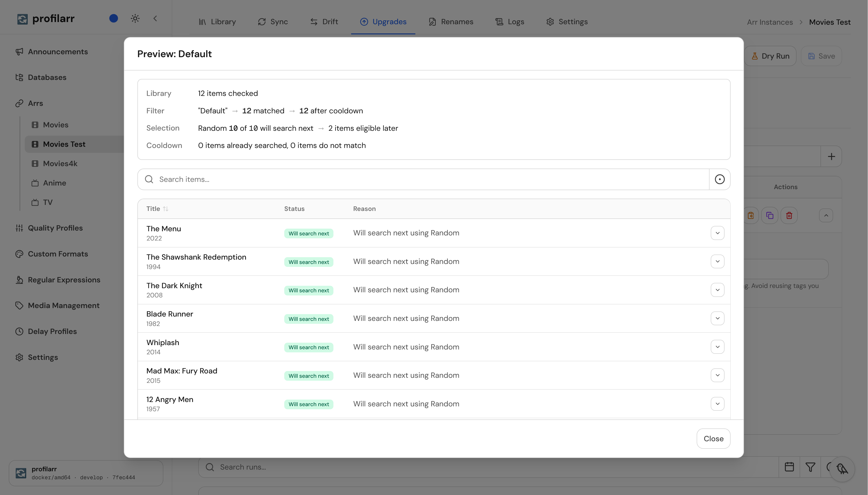Click the profilarr version info card
868x495 pixels.
(x=86, y=473)
